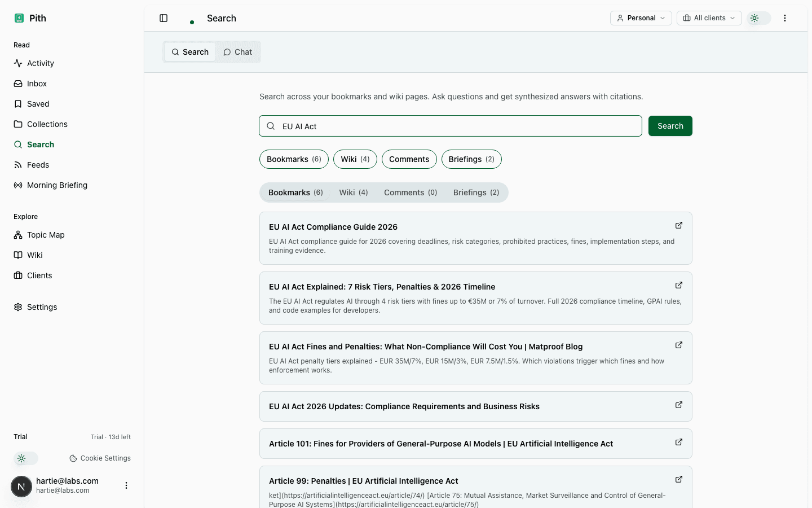Screen dimensions: 812x508
Task: Toggle the sidebar light/dark theme switch
Action: coord(26,458)
